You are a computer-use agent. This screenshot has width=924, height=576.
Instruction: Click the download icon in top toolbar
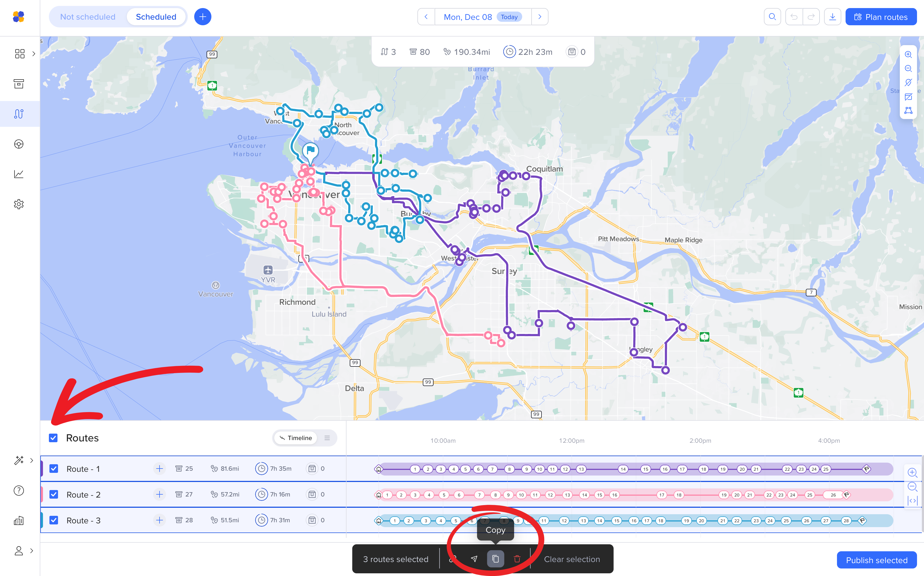click(832, 17)
